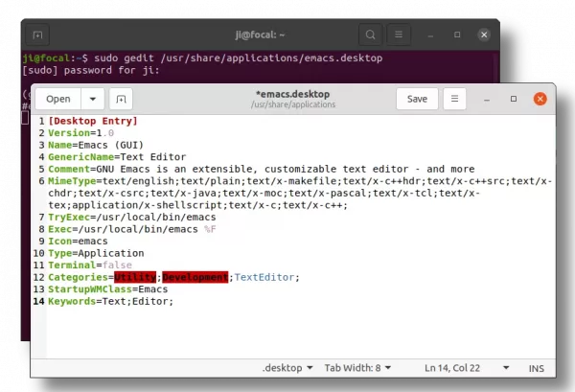Click line number 6 in the gutter

pos(41,181)
